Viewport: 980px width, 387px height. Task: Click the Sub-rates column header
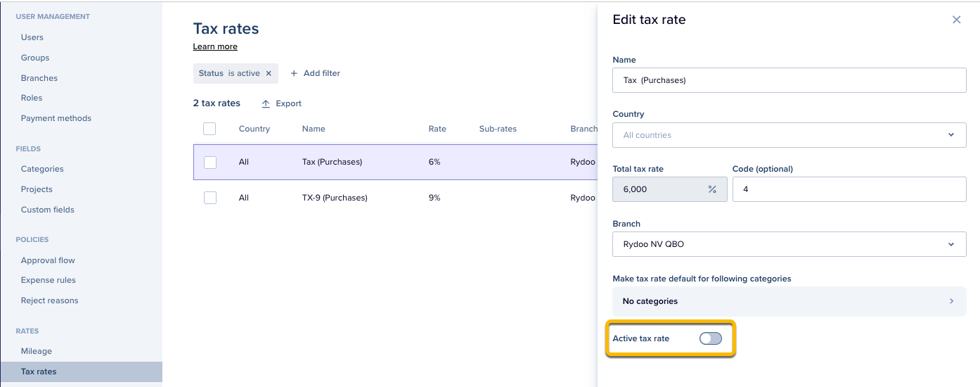(x=498, y=129)
